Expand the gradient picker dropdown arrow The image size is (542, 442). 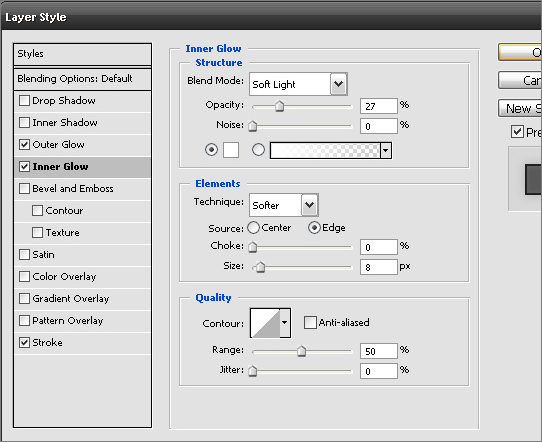click(x=386, y=150)
